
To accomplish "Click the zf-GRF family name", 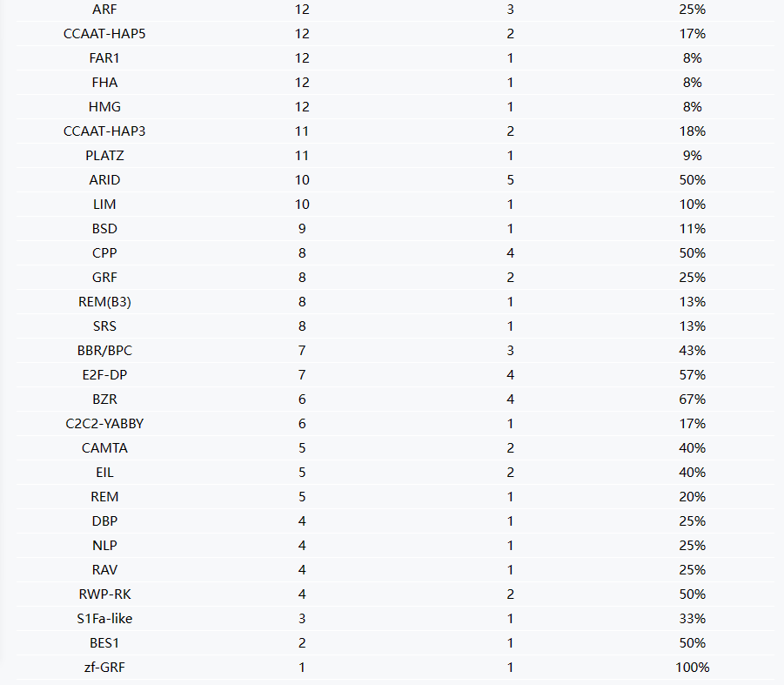I will click(x=104, y=668).
